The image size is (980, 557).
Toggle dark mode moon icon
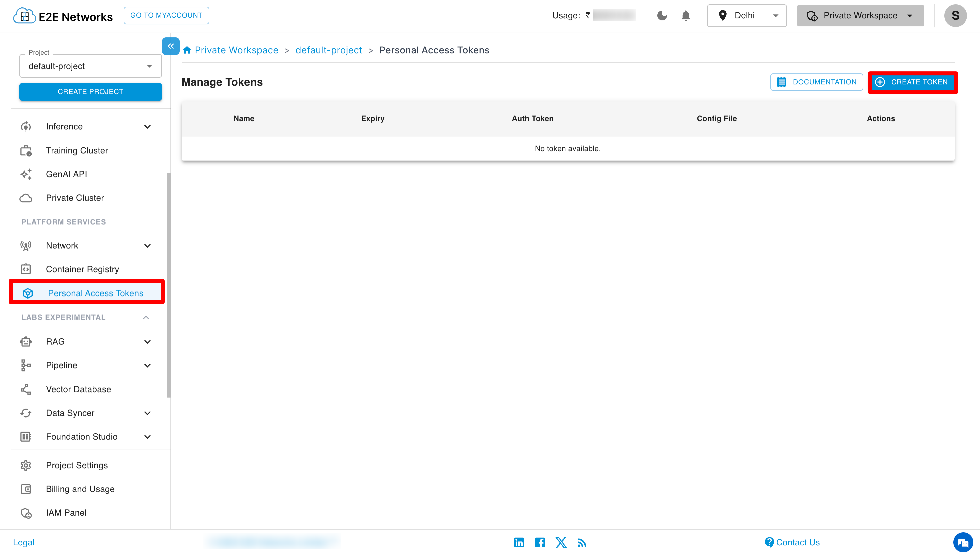pyautogui.click(x=662, y=16)
